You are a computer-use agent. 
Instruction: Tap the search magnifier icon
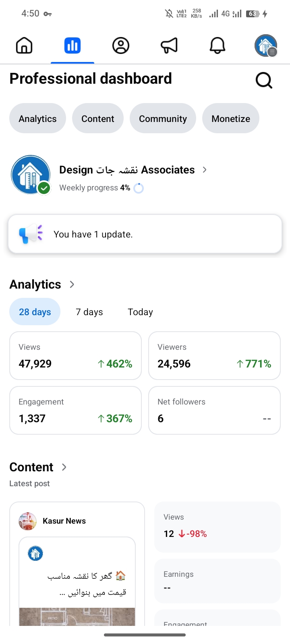coord(264,80)
